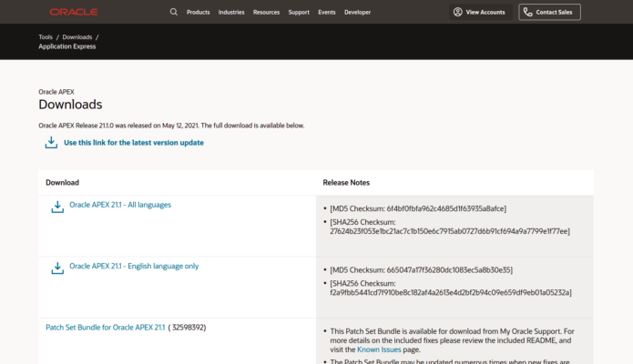Click the patch number 32598392

187,328
